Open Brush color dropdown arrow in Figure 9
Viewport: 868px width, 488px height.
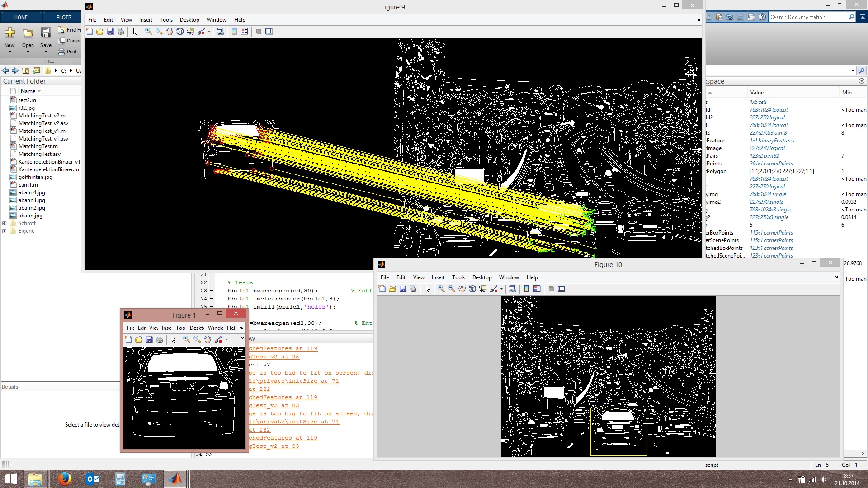click(x=209, y=32)
